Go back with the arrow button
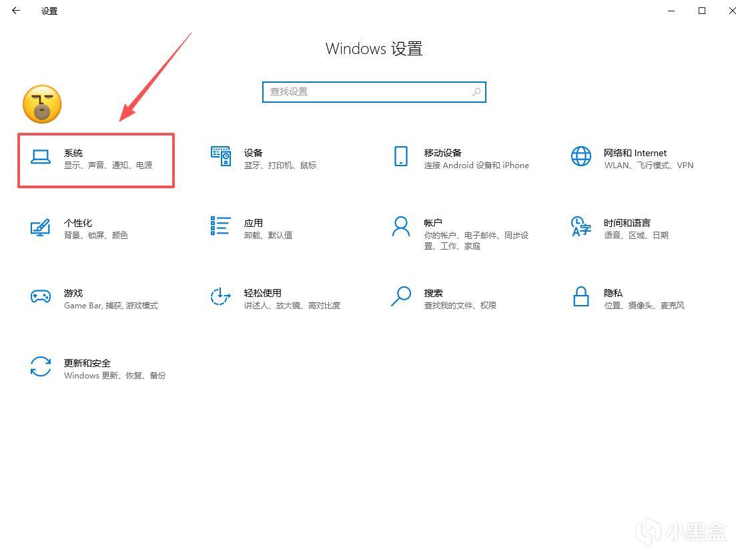The width and height of the screenshot is (748, 560). (x=16, y=11)
